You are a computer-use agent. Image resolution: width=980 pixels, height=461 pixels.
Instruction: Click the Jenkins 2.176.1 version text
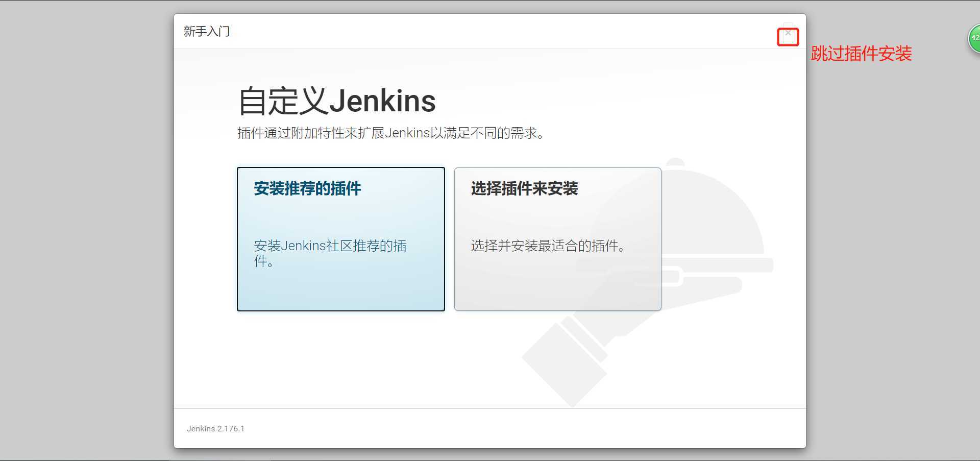pos(215,428)
